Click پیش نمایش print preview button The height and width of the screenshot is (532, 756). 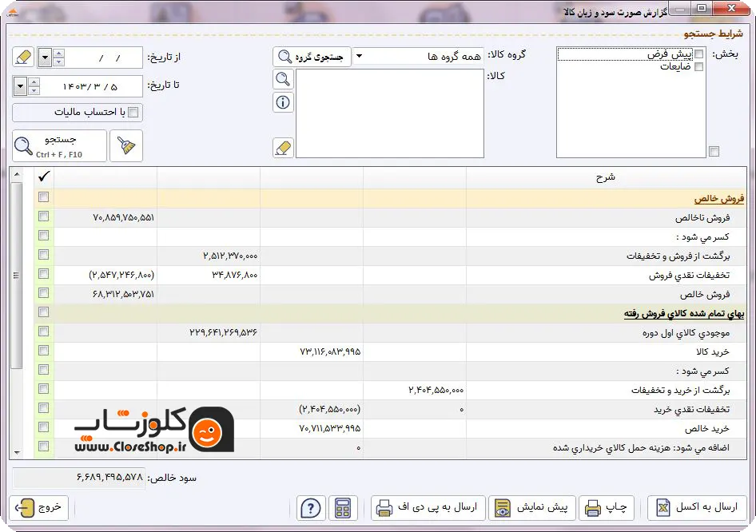(x=532, y=508)
